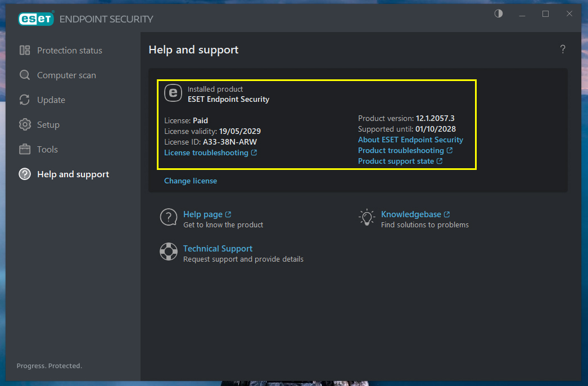Open the Protection status section

coord(69,50)
